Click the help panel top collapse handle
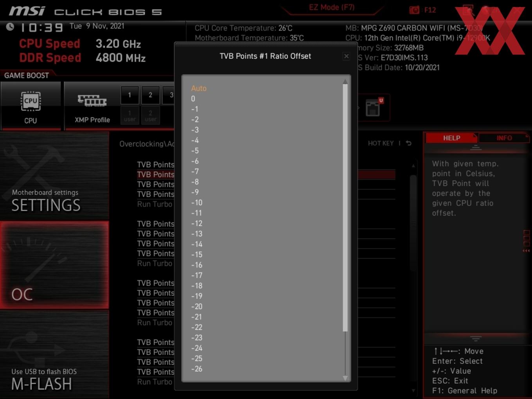The width and height of the screenshot is (532, 399). (x=476, y=147)
